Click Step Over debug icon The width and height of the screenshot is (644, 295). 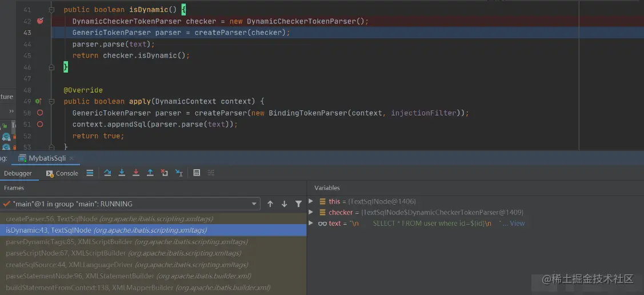107,173
